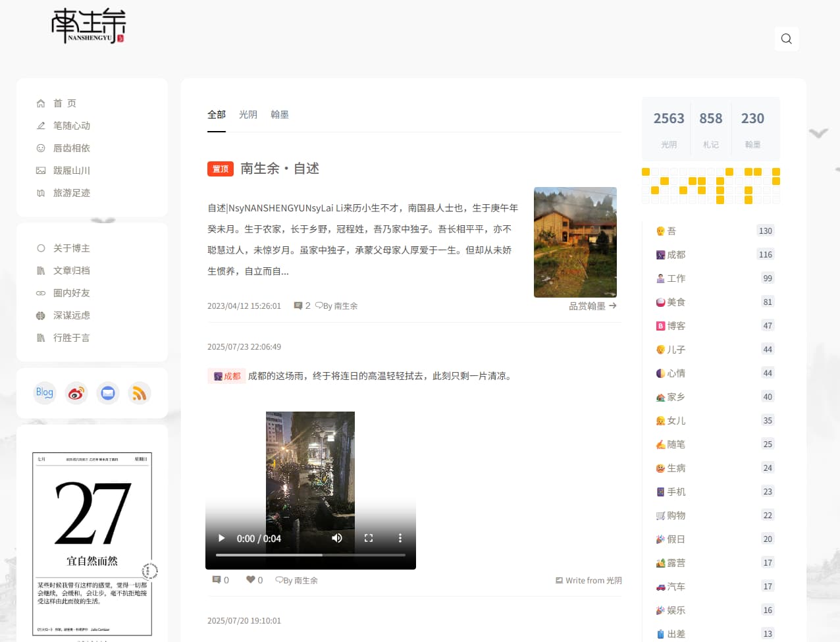840x642 pixels.
Task: Click the email envelope icon
Action: 108,393
